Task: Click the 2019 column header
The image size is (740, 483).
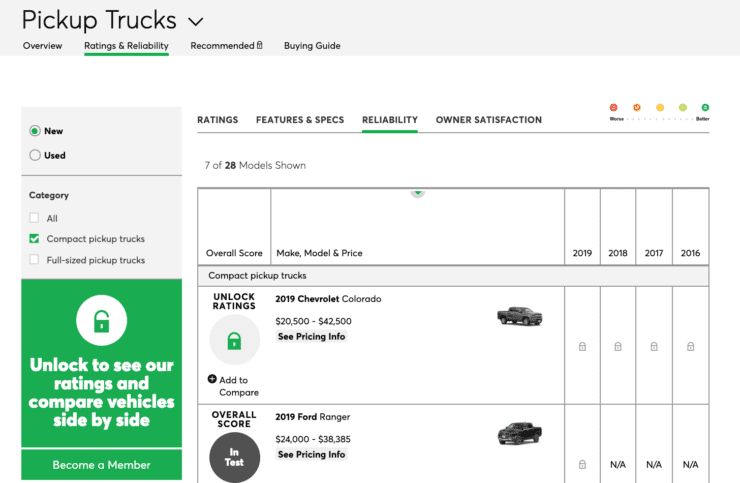Action: point(582,253)
